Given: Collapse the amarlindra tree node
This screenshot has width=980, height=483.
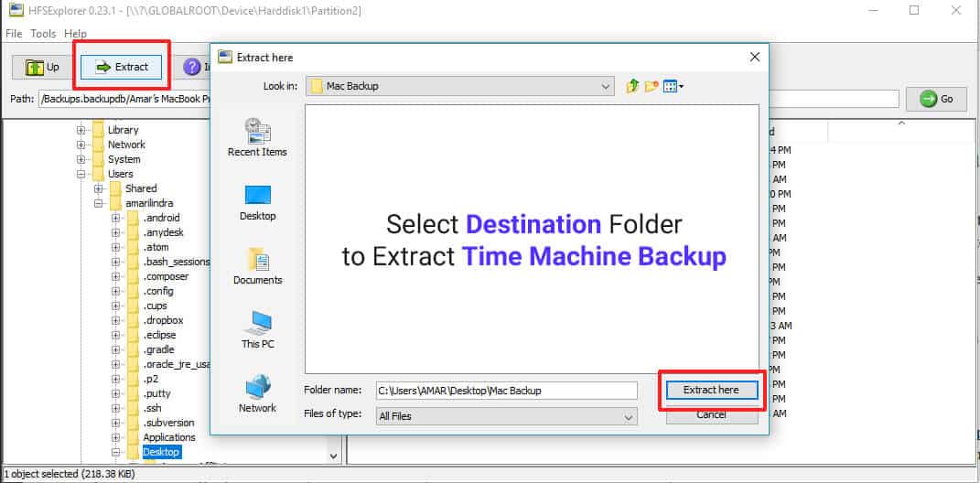Looking at the screenshot, I should tap(98, 203).
